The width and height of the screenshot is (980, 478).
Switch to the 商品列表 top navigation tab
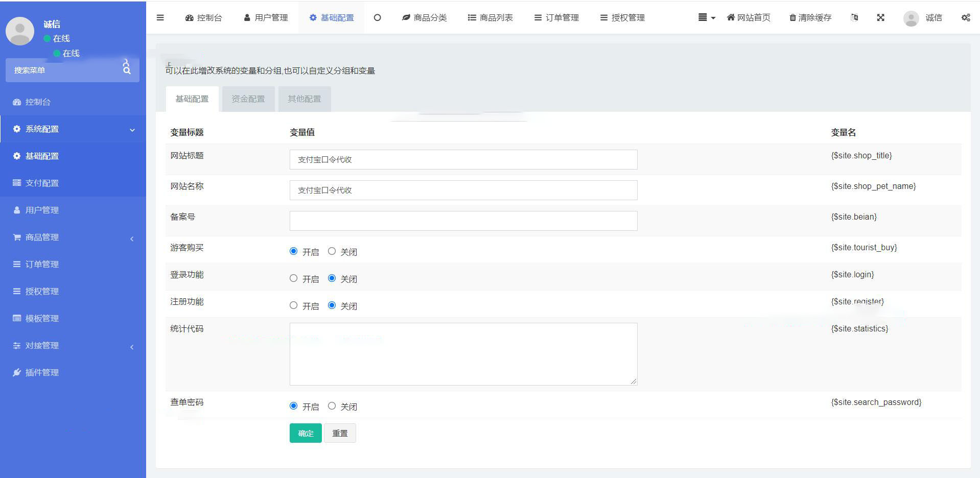[x=490, y=17]
